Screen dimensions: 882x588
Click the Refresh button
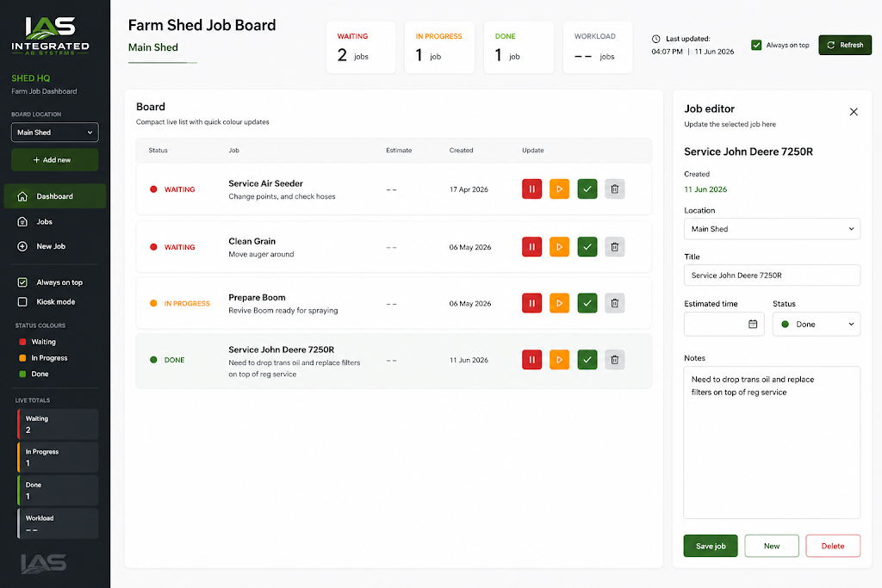click(845, 45)
